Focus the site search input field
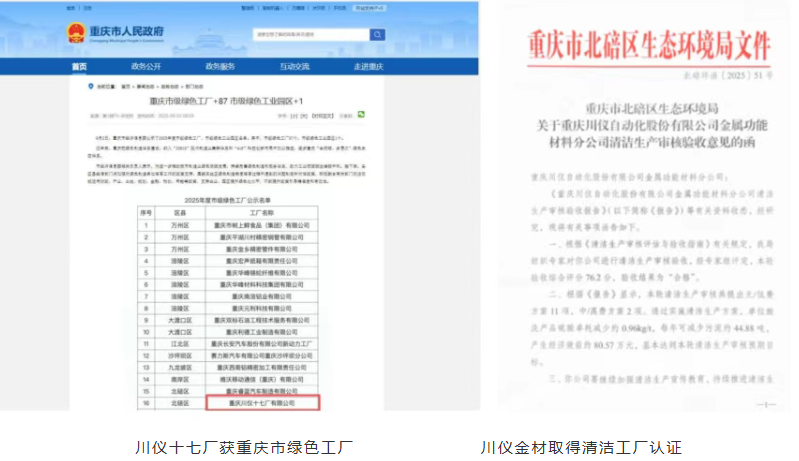 pos(311,35)
